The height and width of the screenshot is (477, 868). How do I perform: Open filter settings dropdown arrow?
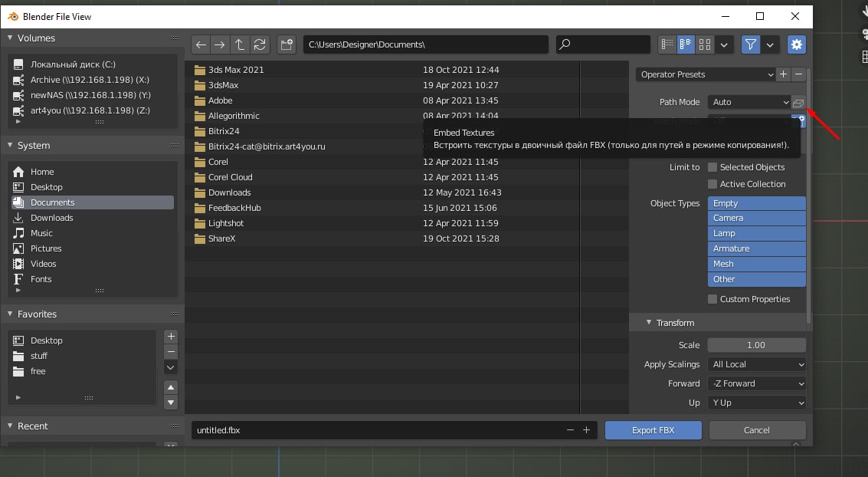tap(770, 45)
